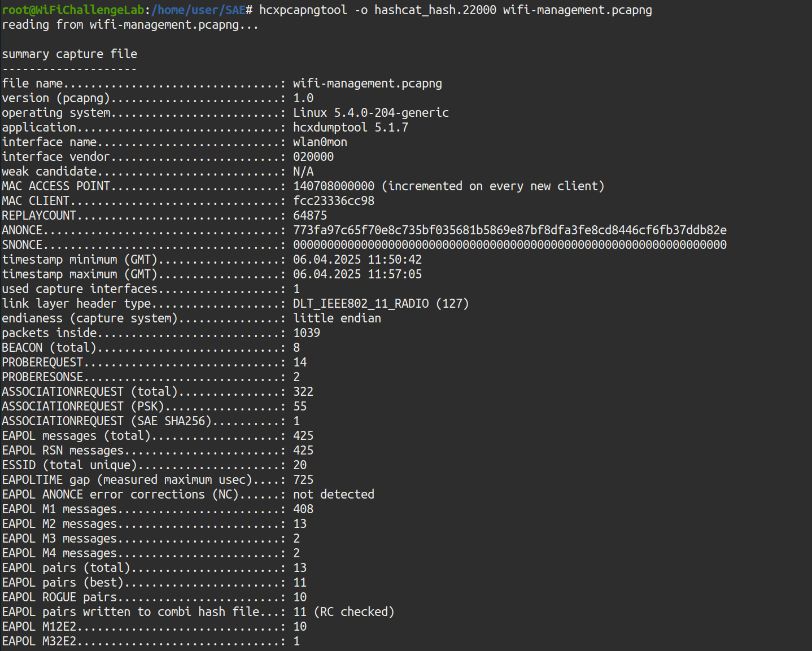Click the MAC ACCESS POINT value 140708000000
This screenshot has height=651, width=812.
pos(333,186)
